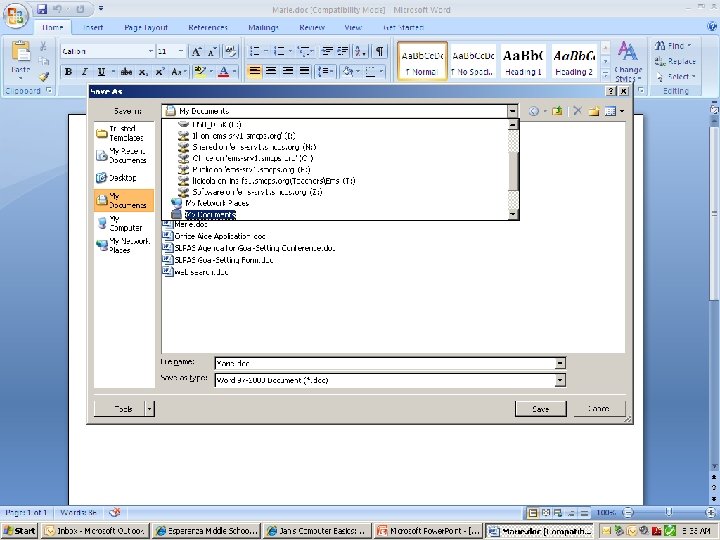Open the References ribbon tab
Screen dimensions: 720x540
[x=208, y=28]
